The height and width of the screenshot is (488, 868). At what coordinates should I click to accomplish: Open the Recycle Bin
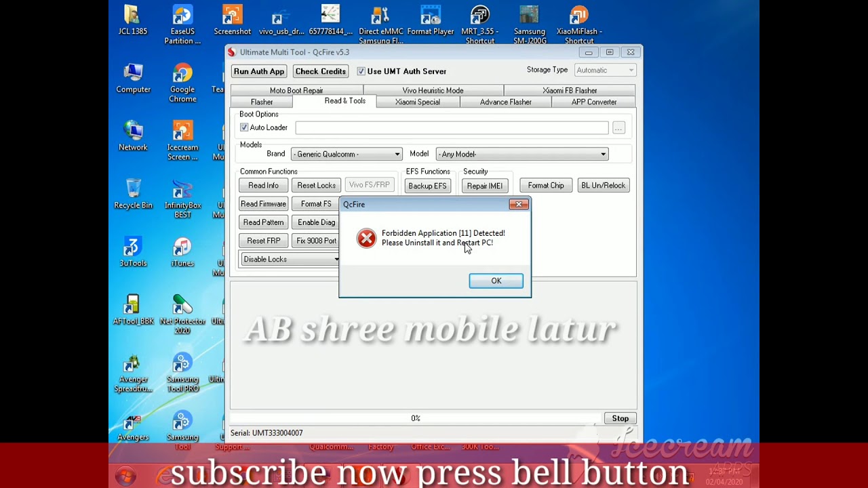pos(133,195)
